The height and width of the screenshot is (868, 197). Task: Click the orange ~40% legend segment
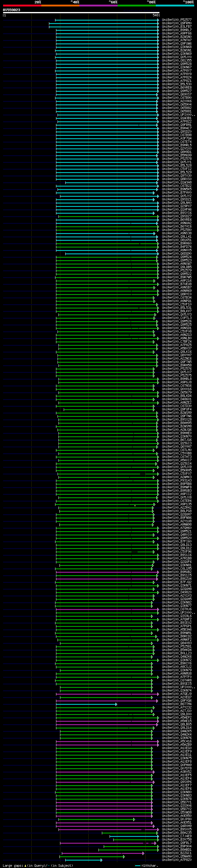(x=60, y=6)
